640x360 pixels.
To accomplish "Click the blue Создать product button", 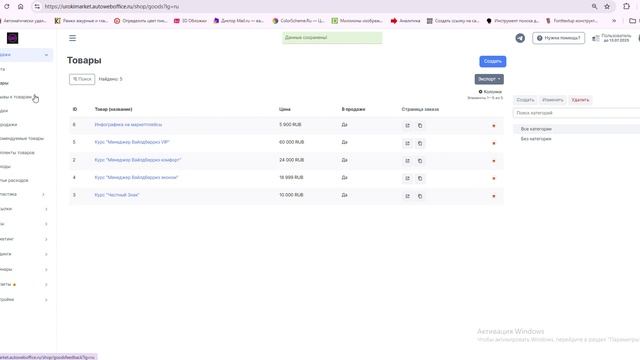I will [x=493, y=61].
